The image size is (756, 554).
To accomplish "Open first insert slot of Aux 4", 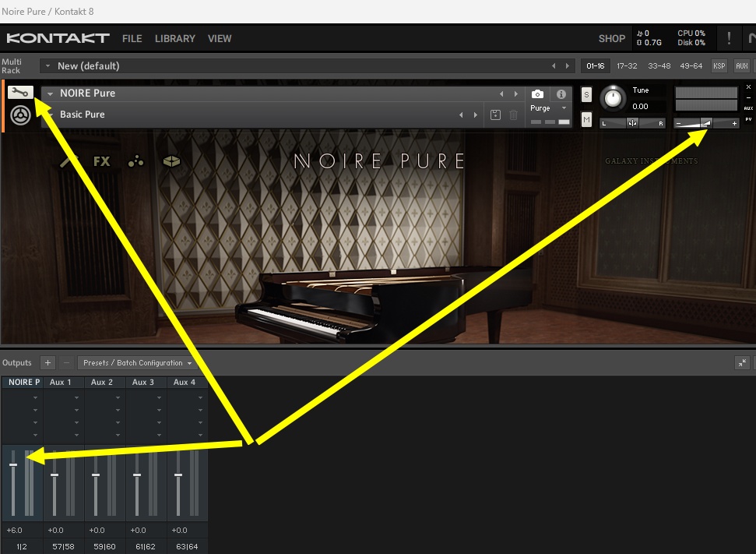I will [188, 397].
